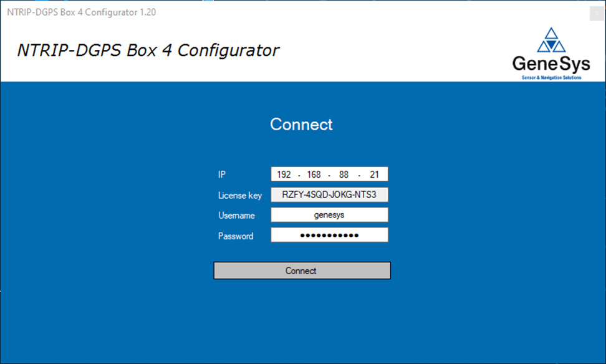Screen dimensions: 606x364
Task: Click into the Username field containing genesys
Action: [x=329, y=215]
